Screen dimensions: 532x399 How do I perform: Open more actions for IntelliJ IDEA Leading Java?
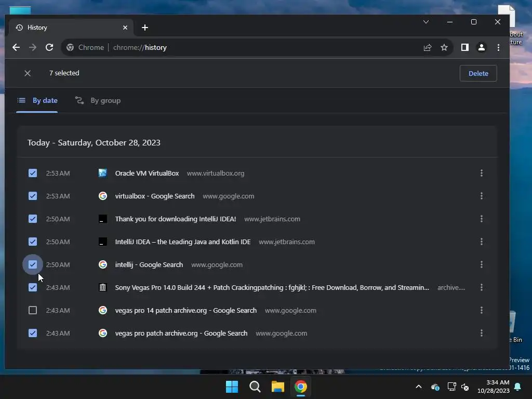coord(482,242)
